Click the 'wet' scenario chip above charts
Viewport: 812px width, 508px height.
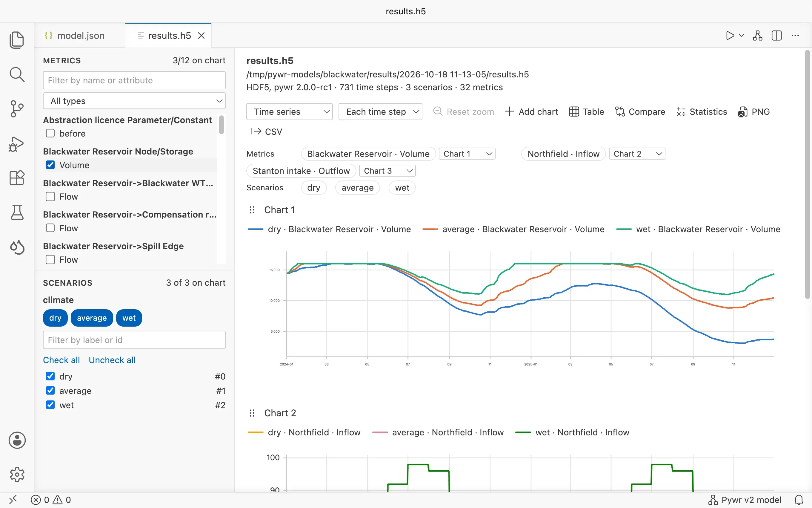402,187
